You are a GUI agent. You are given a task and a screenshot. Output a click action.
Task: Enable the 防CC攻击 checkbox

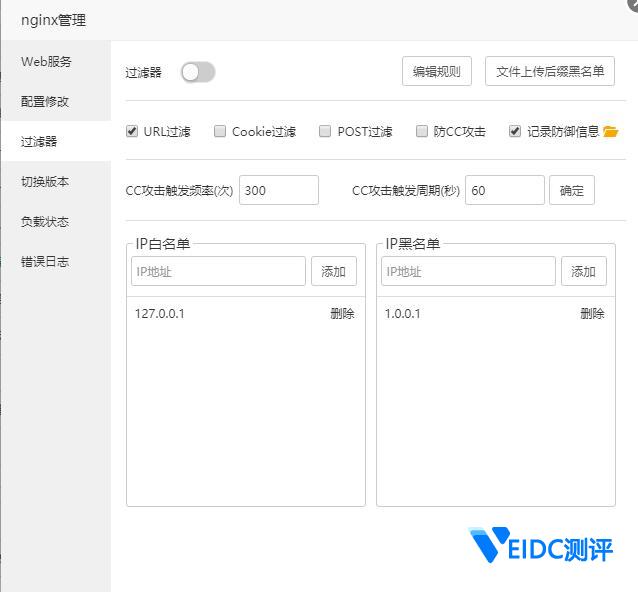[422, 131]
